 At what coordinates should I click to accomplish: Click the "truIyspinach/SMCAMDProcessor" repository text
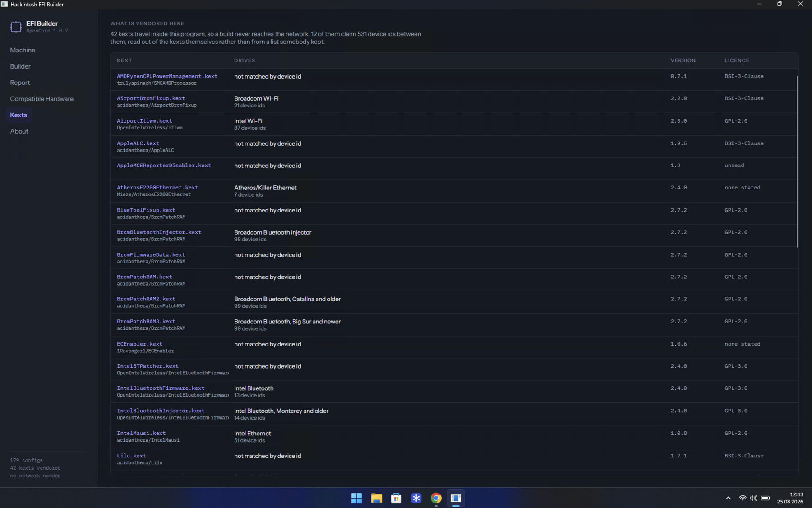tap(157, 83)
